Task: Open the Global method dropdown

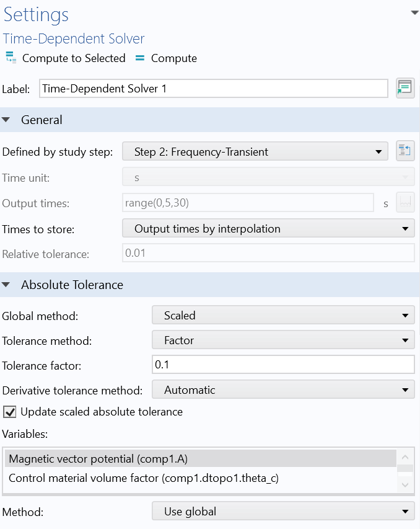Action: [x=282, y=316]
